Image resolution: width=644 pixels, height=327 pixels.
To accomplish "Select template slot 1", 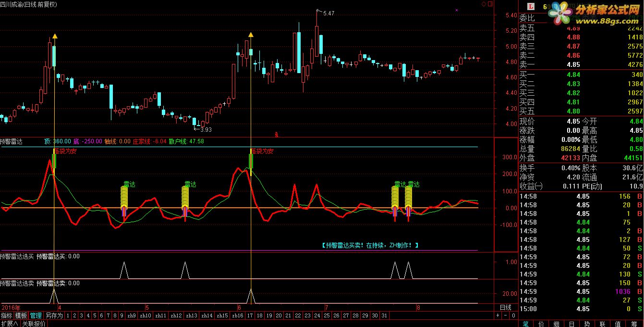I will pos(68,315).
